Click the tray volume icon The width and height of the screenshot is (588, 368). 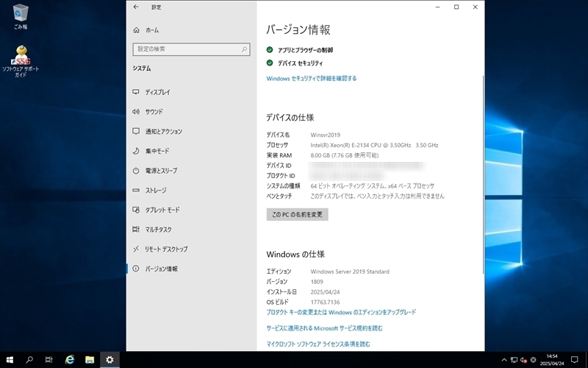523,360
